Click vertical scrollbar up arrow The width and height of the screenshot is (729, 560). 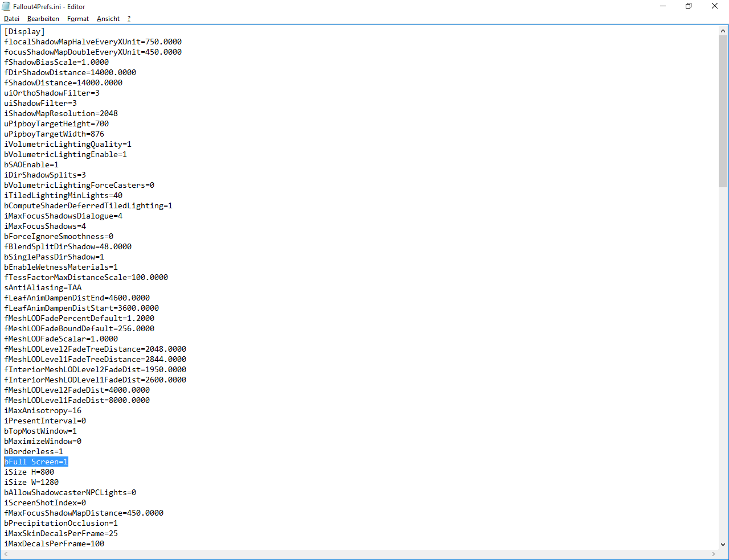723,31
